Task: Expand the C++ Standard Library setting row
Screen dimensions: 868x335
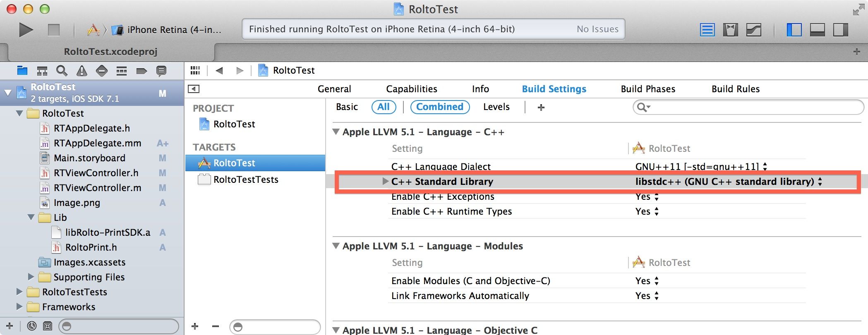Action: (x=385, y=181)
